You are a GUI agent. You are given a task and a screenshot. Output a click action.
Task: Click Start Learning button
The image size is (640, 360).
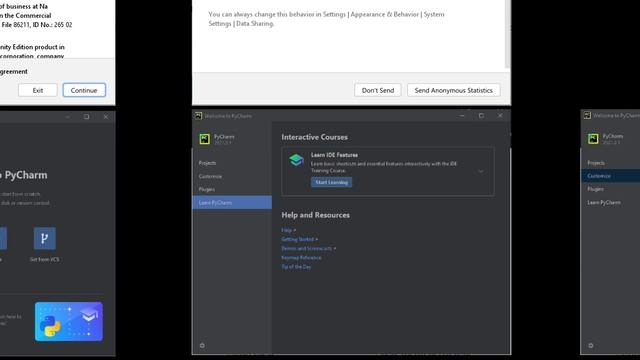pyautogui.click(x=331, y=182)
